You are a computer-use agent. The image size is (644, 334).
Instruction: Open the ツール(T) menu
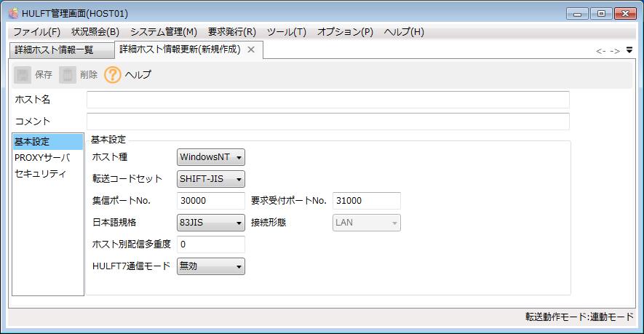point(287,32)
